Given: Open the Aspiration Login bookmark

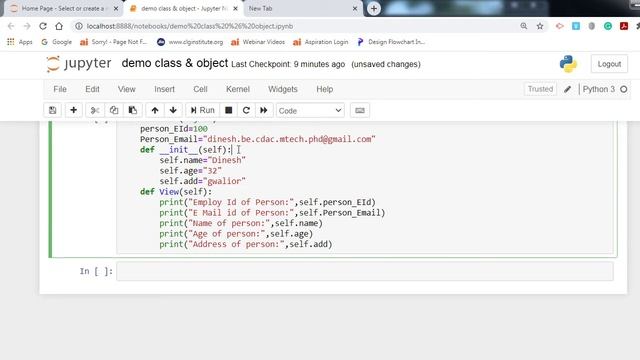Looking at the screenshot, I should pos(321,42).
